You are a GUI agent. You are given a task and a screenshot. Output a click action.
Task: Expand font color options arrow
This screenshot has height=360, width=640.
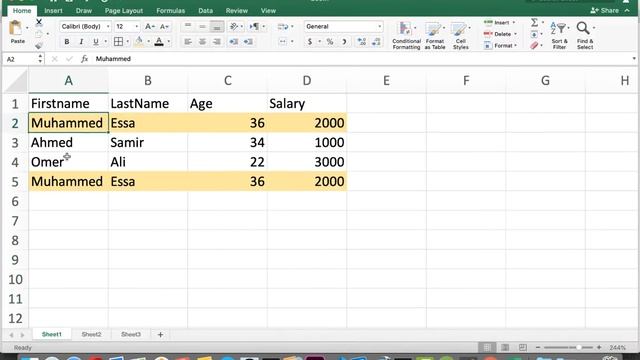pyautogui.click(x=169, y=42)
